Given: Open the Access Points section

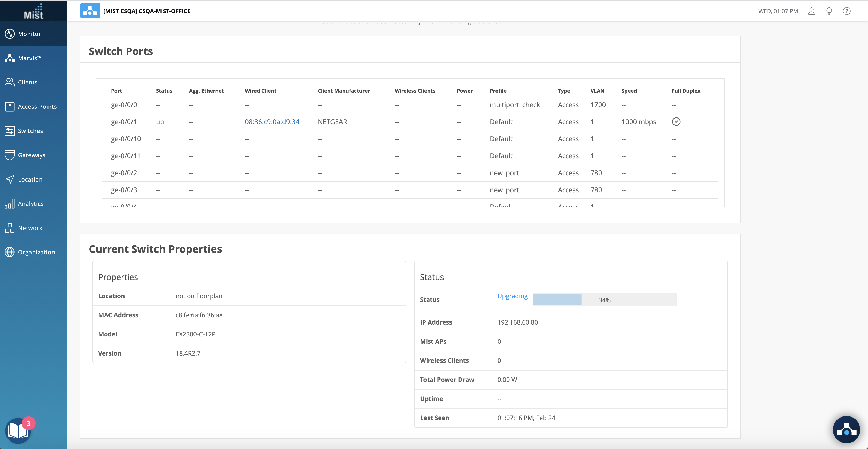Looking at the screenshot, I should click(37, 106).
